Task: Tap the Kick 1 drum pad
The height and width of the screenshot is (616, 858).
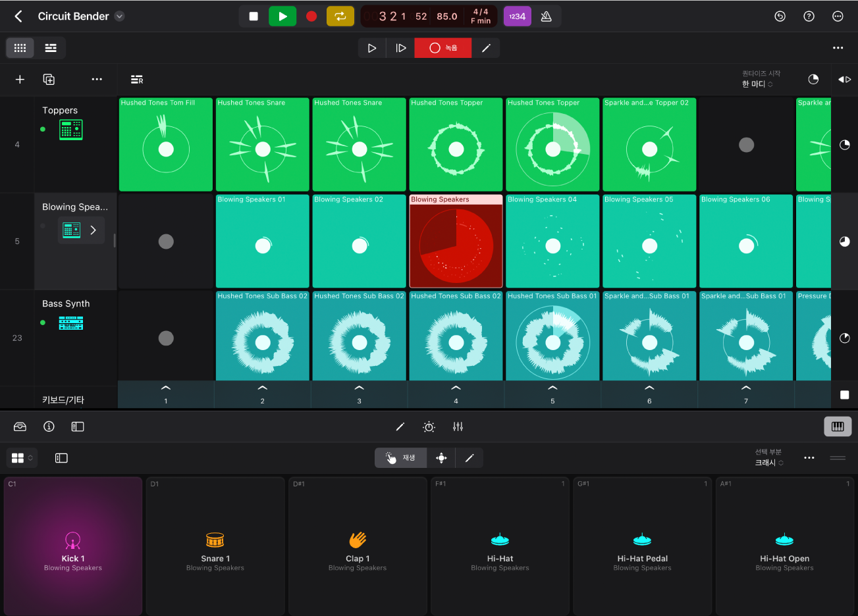Action: pyautogui.click(x=73, y=546)
